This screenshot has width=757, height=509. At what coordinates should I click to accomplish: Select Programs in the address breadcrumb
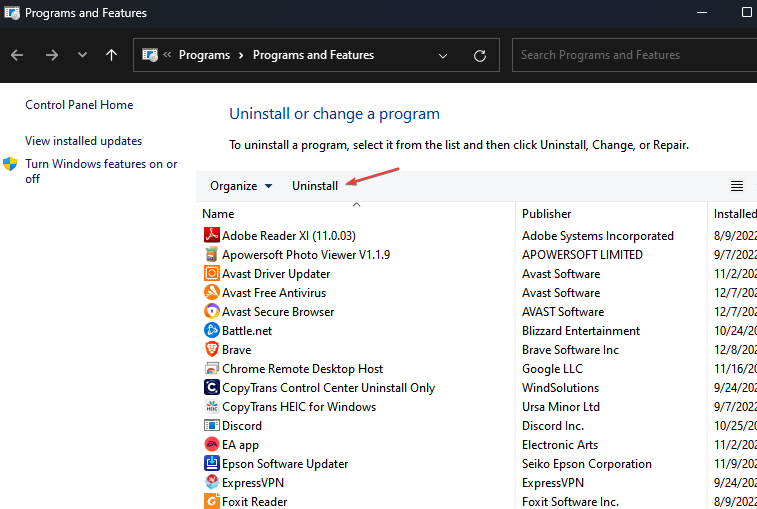(x=204, y=55)
